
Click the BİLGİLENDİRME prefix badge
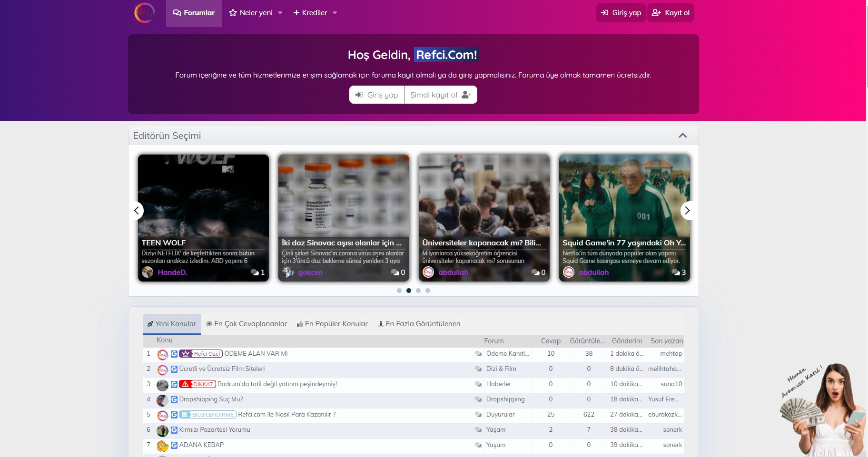pos(208,414)
